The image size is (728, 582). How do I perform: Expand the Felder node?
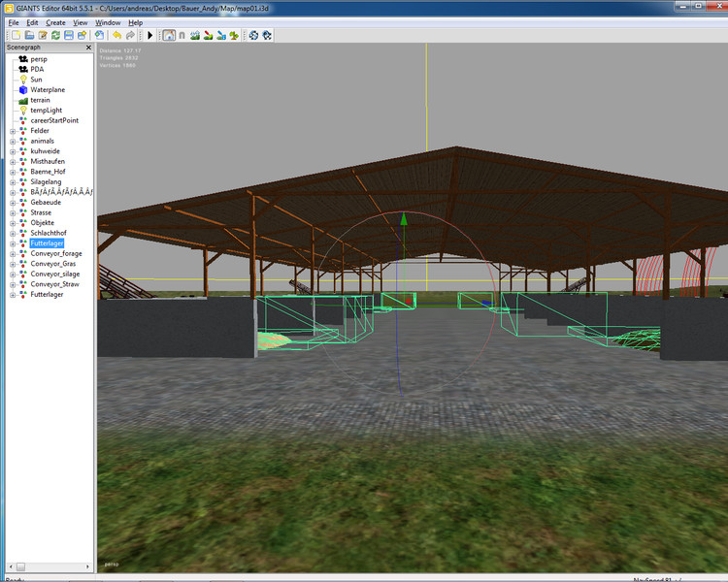pyautogui.click(x=13, y=131)
